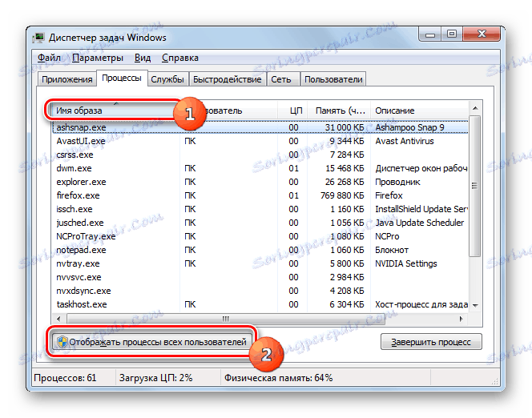Click the Процессов: 61 status entry
The image size is (532, 418).
[65, 378]
